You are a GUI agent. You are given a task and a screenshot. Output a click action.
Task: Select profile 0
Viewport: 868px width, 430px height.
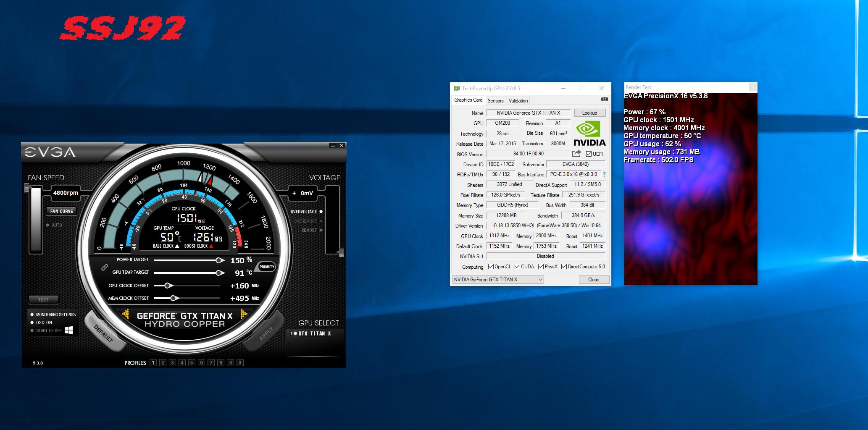click(240, 363)
